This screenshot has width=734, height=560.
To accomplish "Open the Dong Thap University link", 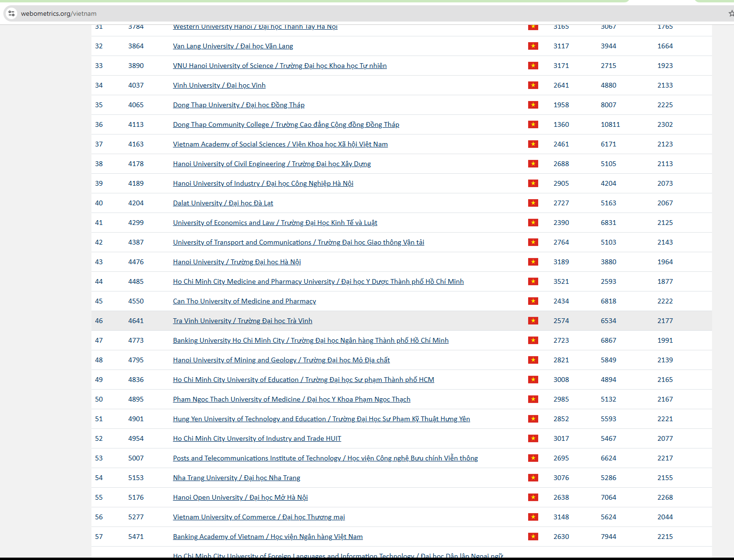I will coord(238,105).
